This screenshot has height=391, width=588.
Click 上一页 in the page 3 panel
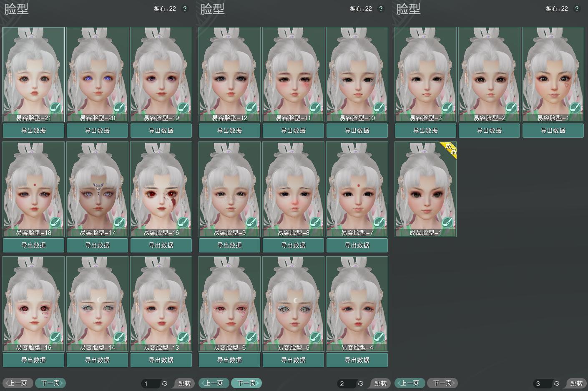coord(410,383)
